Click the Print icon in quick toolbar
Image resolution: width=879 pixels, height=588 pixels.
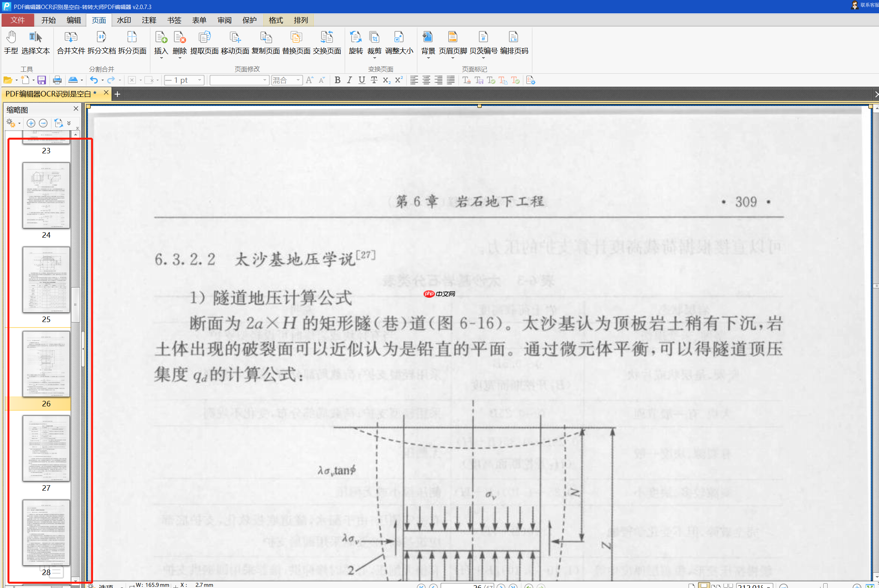pos(57,80)
